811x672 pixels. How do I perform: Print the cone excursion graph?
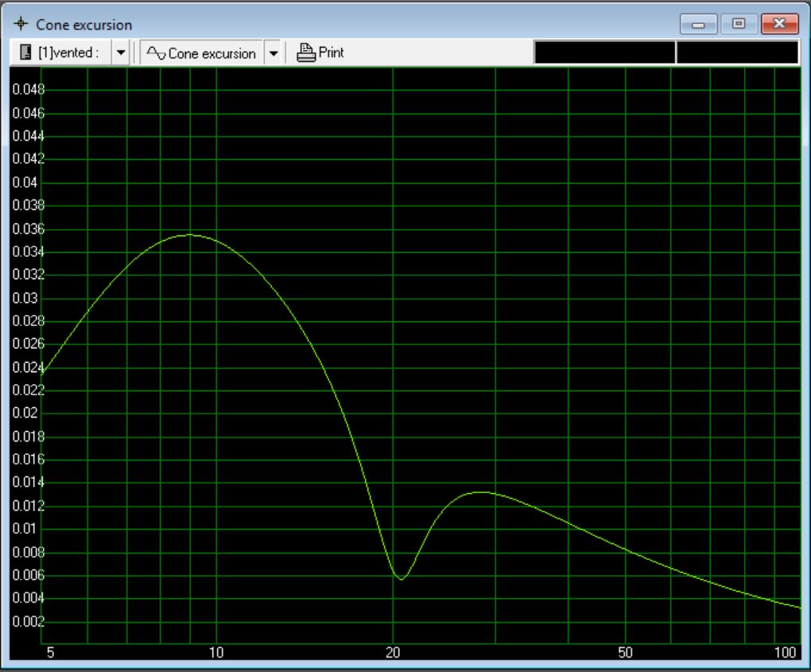tap(320, 52)
